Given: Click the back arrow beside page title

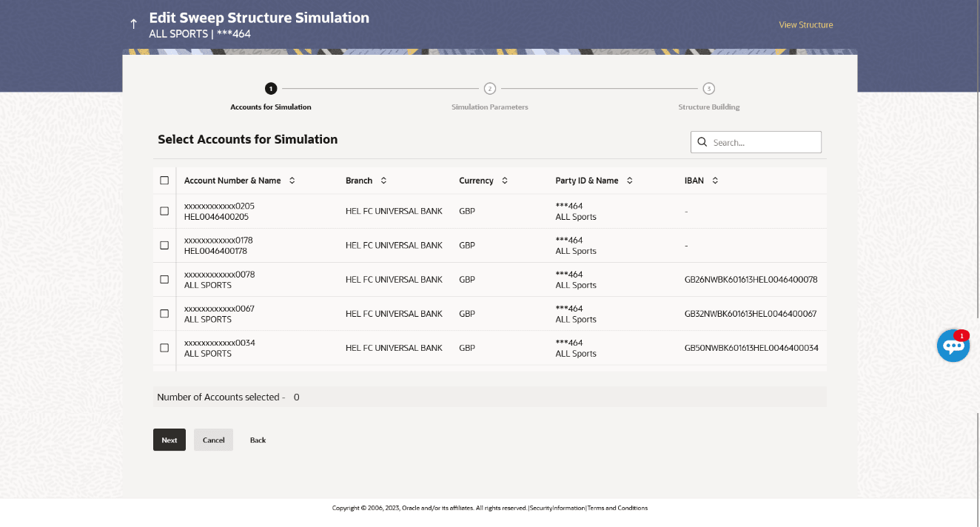Looking at the screenshot, I should coord(134,24).
